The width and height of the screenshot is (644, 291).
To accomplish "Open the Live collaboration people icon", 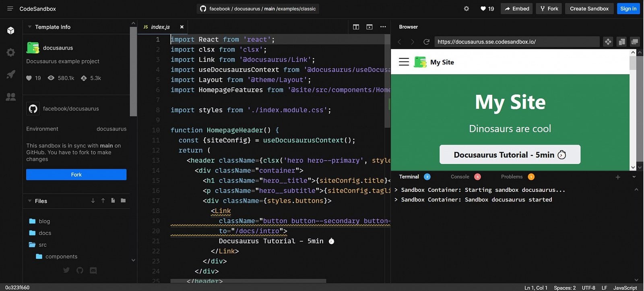I will tap(11, 97).
